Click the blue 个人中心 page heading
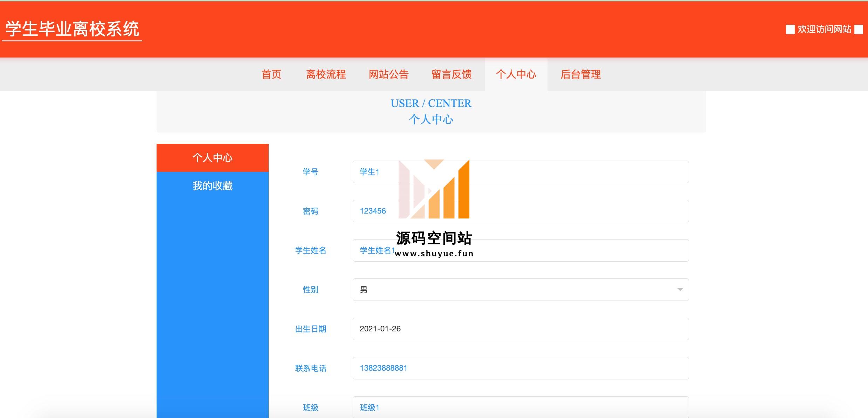Screen dimensions: 868x418 click(x=431, y=119)
